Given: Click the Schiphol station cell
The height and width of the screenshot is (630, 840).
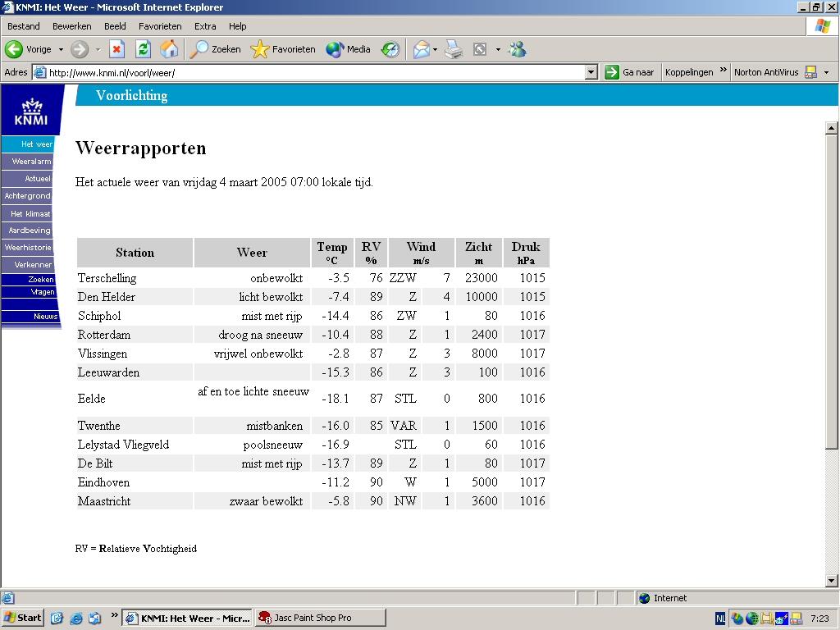Looking at the screenshot, I should coord(135,316).
